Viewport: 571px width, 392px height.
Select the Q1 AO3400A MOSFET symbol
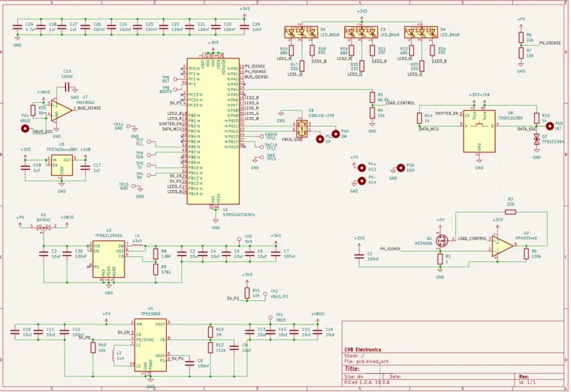coord(442,240)
